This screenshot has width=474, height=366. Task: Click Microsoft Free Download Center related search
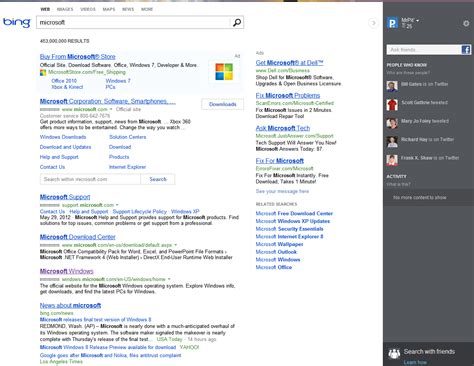(294, 214)
